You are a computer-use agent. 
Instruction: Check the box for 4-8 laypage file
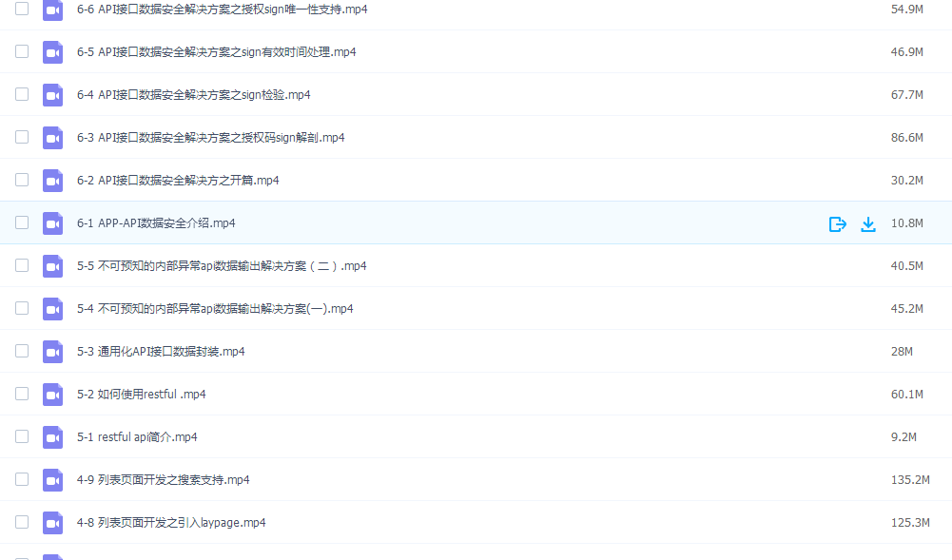[22, 522]
